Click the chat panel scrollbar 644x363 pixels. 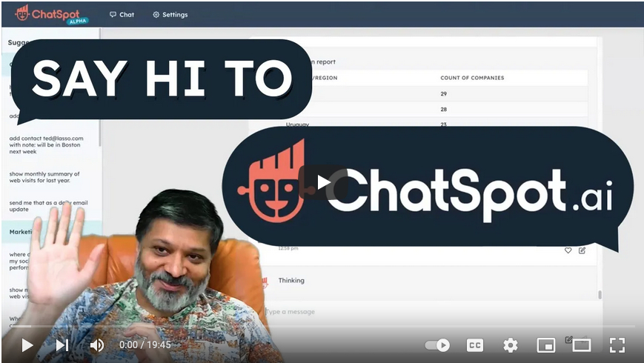600,294
